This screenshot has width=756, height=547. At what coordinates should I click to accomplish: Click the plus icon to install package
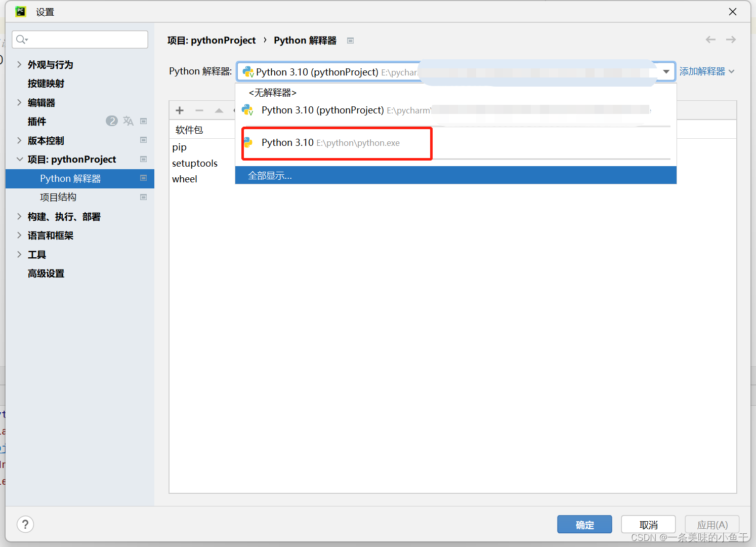click(x=180, y=110)
